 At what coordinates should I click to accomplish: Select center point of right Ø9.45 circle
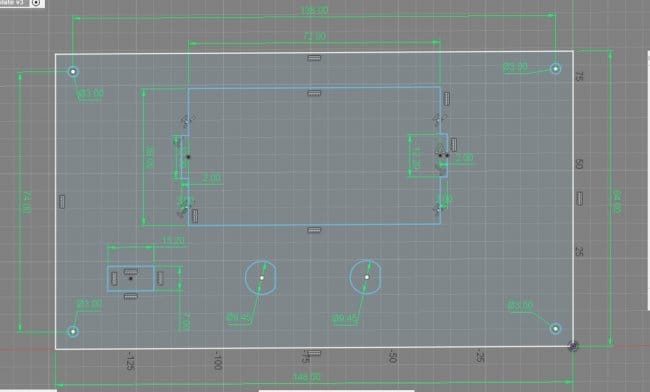[366, 277]
